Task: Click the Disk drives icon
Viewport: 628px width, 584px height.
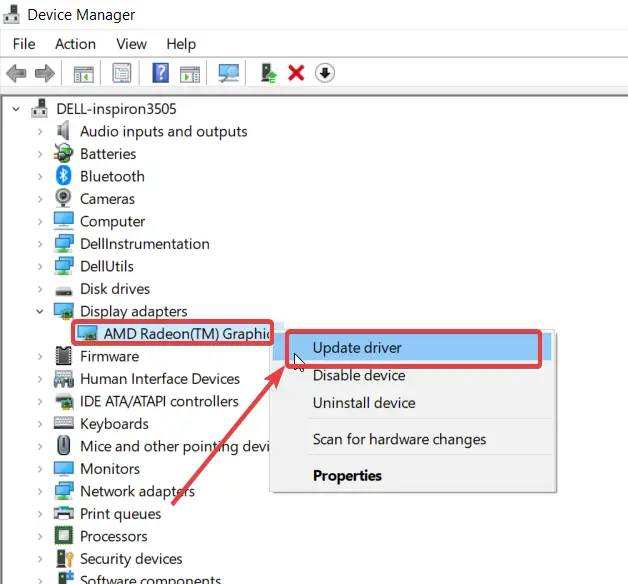Action: click(x=64, y=290)
